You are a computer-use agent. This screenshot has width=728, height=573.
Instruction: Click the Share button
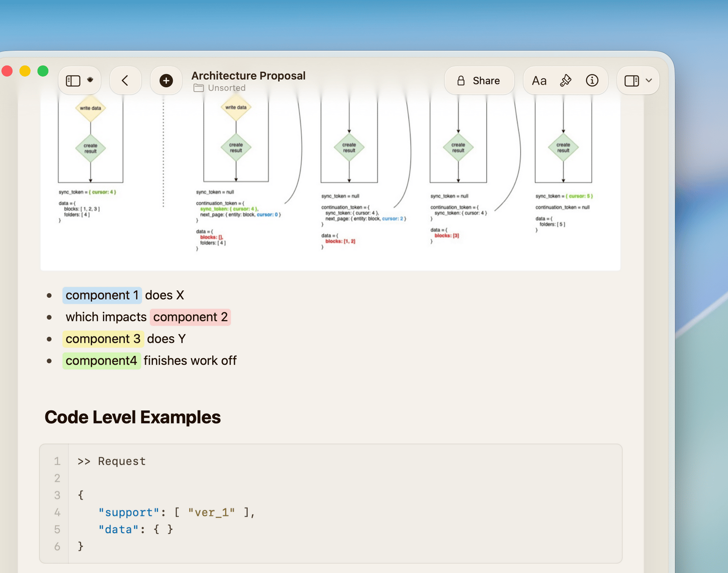(x=479, y=81)
